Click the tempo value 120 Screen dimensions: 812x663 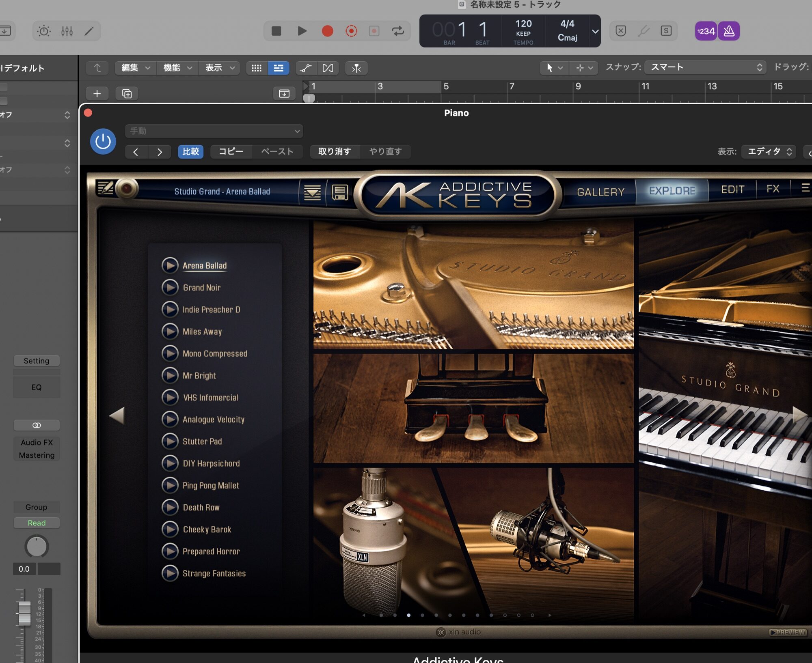tap(523, 24)
